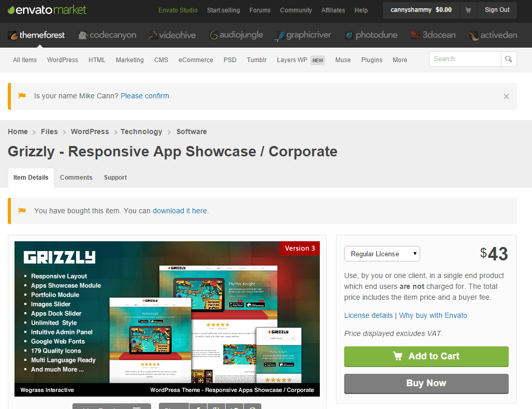Open the More category menu

click(x=400, y=60)
